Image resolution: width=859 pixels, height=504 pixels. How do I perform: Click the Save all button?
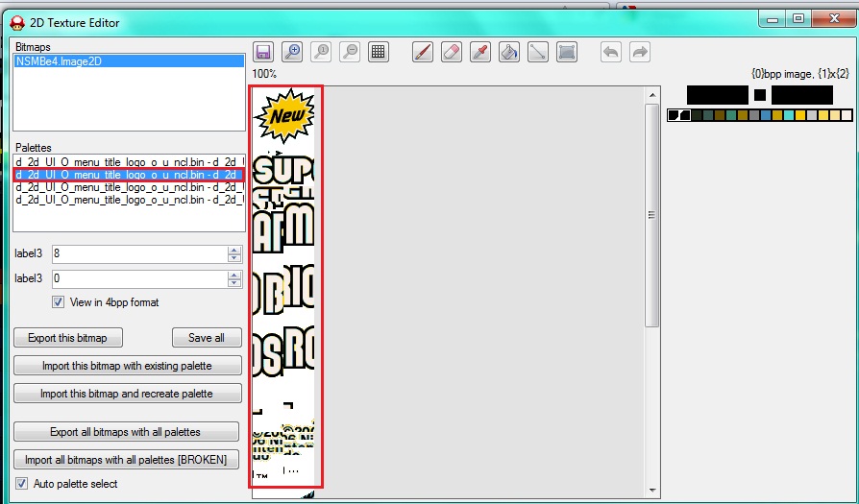tap(207, 338)
